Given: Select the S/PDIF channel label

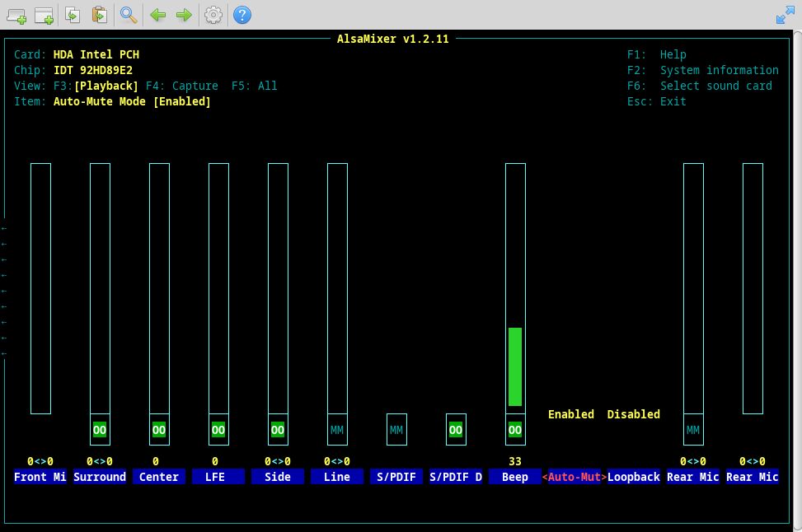Looking at the screenshot, I should [x=396, y=477].
